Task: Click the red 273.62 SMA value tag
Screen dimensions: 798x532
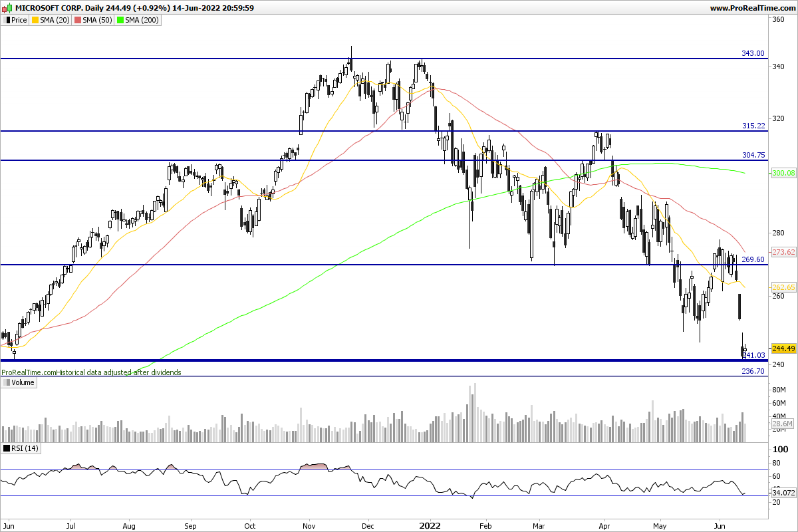Action: click(784, 252)
